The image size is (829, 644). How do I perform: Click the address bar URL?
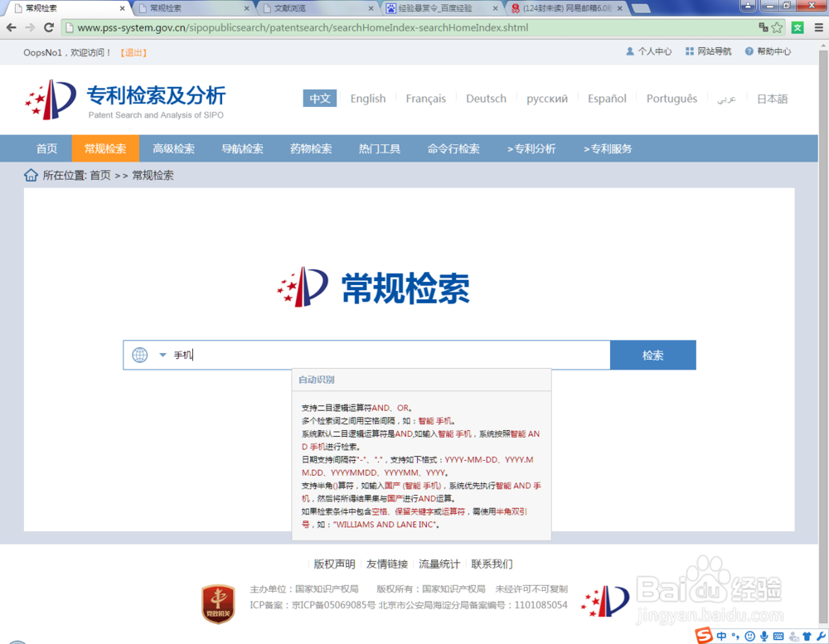point(303,27)
